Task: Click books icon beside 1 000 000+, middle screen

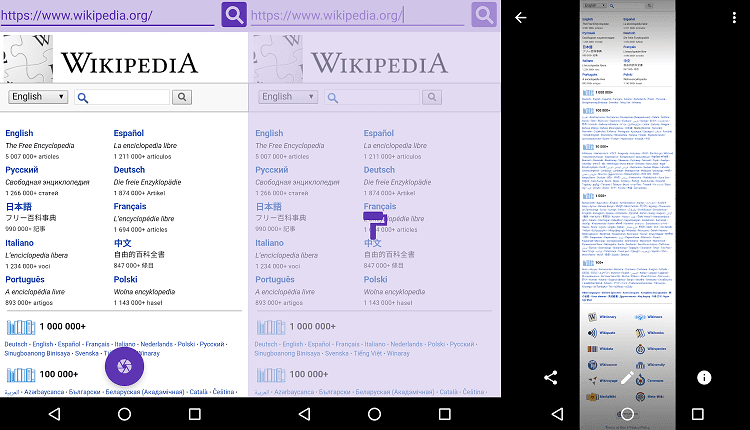Action: (x=271, y=327)
